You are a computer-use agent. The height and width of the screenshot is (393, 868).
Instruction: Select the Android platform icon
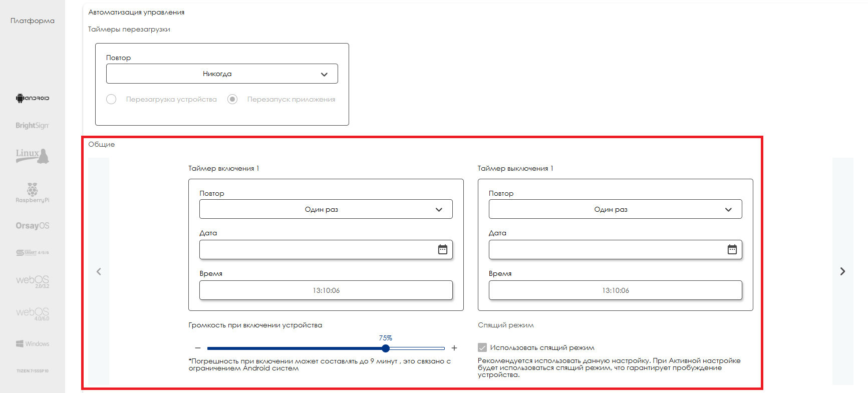click(33, 98)
